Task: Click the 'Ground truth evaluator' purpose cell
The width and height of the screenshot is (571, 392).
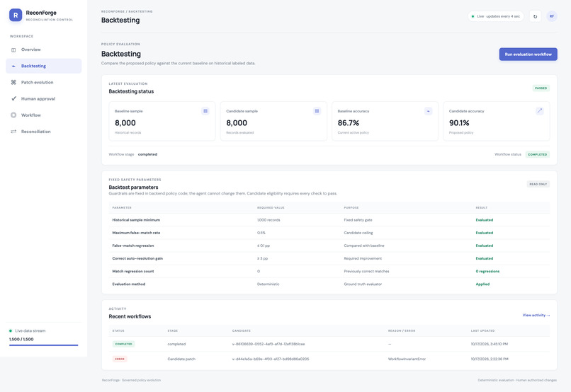Action: coord(363,284)
